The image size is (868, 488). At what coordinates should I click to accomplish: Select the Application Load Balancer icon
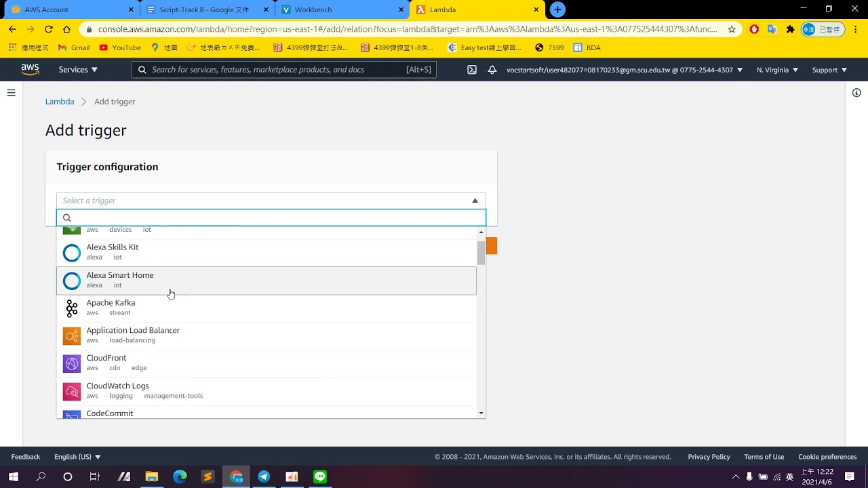click(x=72, y=336)
